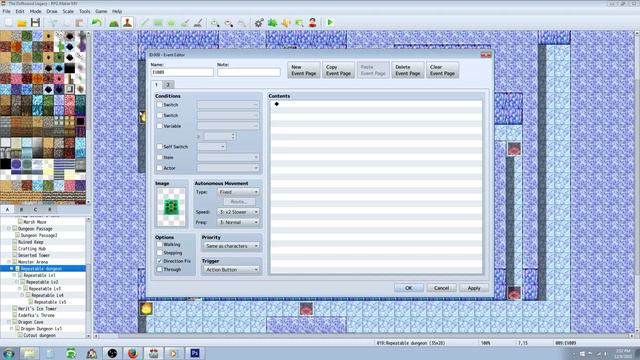Enable the Actor condition checkbox

[160, 168]
